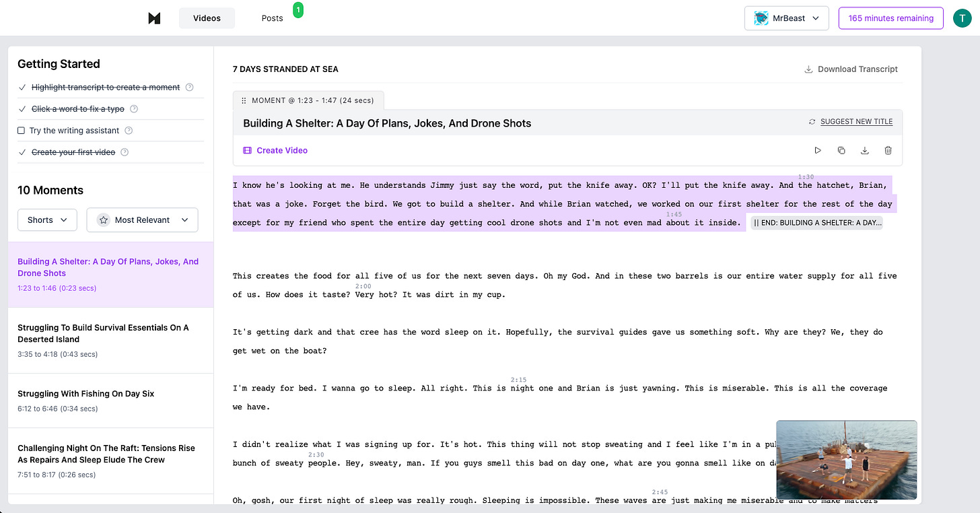This screenshot has width=980, height=513.
Task: Open the MrBeast channel dropdown
Action: 786,18
